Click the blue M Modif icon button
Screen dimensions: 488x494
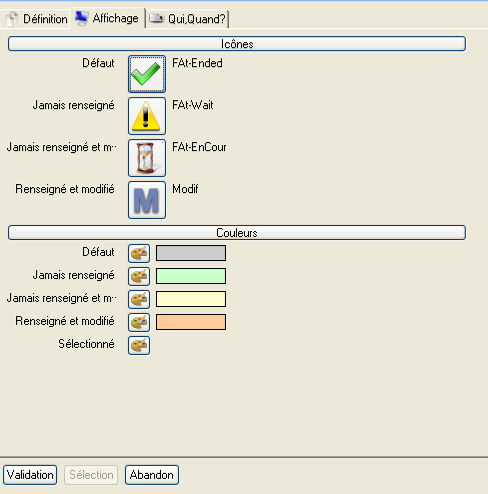147,200
